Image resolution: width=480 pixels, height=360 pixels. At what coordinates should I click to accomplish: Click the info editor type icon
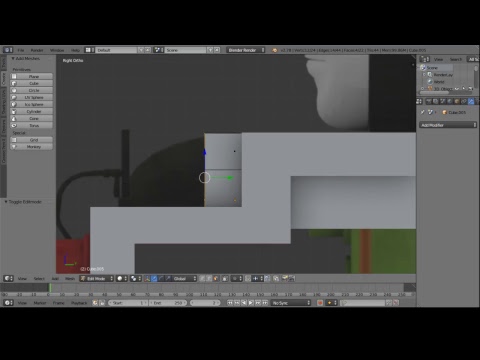click(8, 50)
